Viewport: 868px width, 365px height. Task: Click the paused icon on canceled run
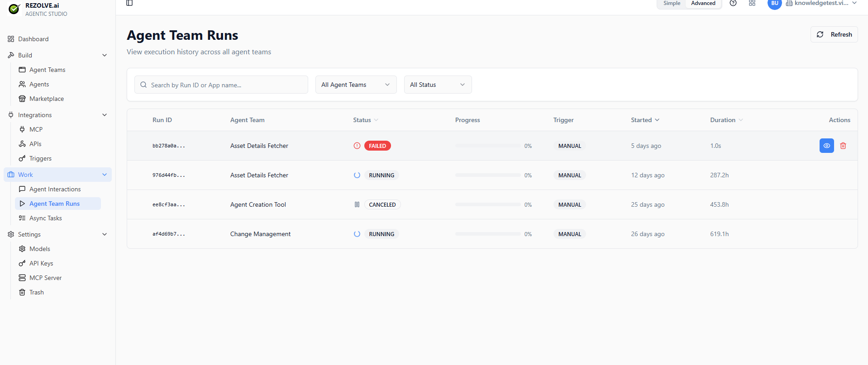357,204
